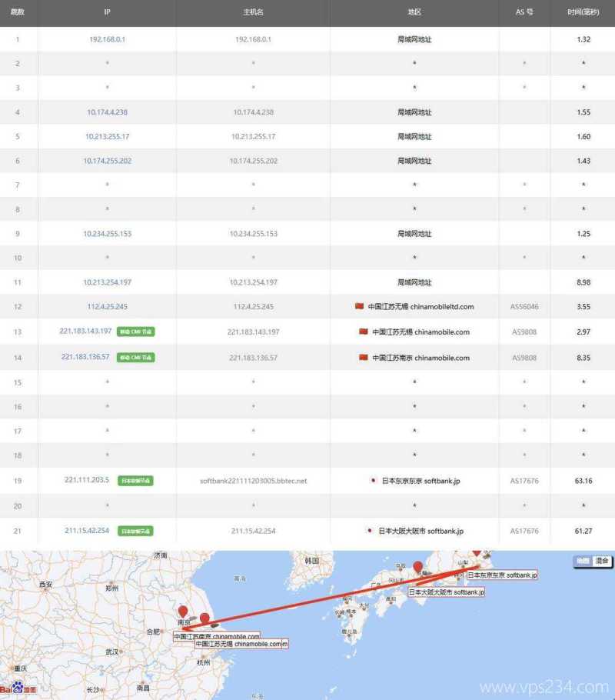615x700 pixels.
Task: Click the China flag icon beside 中国江苏无锡
Action: click(360, 306)
